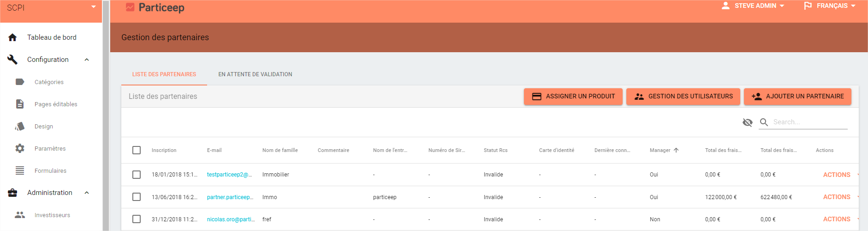The height and width of the screenshot is (231, 868).
Task: Sort by E-mail column
Action: tap(214, 150)
